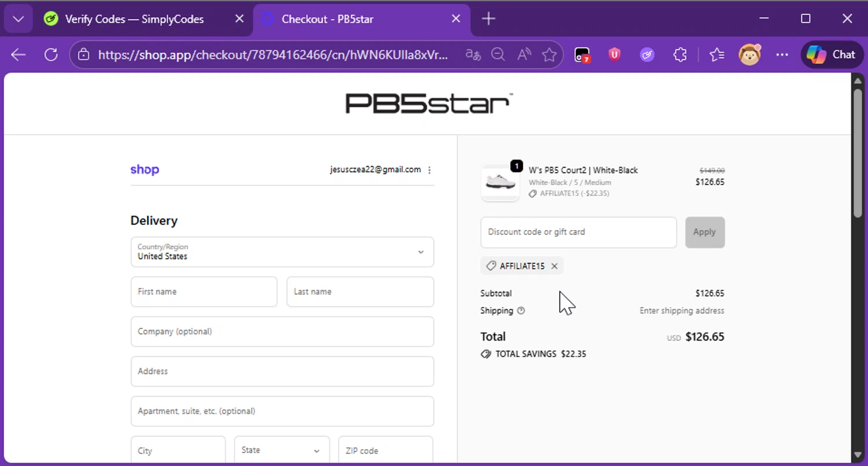Remove the AFFILIATE15 discount code
The width and height of the screenshot is (868, 466).
554,266
